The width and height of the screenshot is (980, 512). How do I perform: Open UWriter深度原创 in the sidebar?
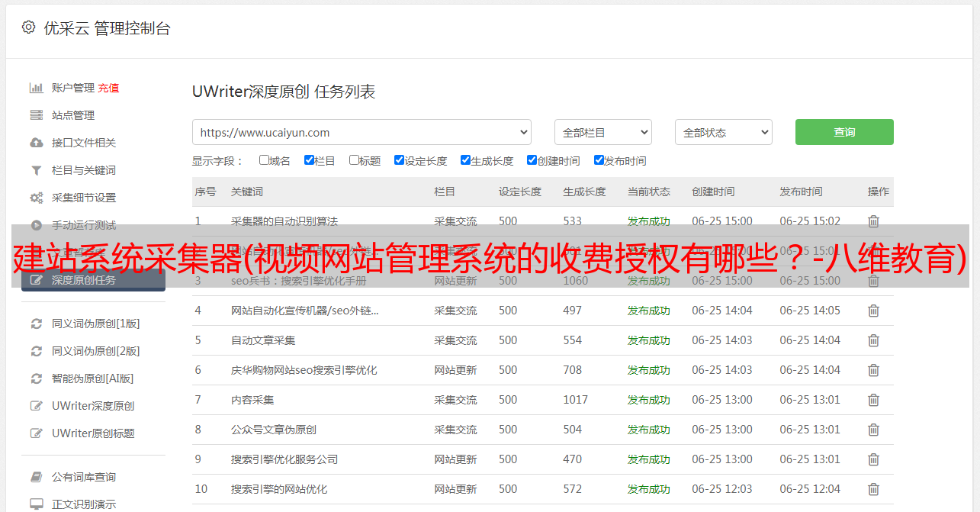point(93,406)
